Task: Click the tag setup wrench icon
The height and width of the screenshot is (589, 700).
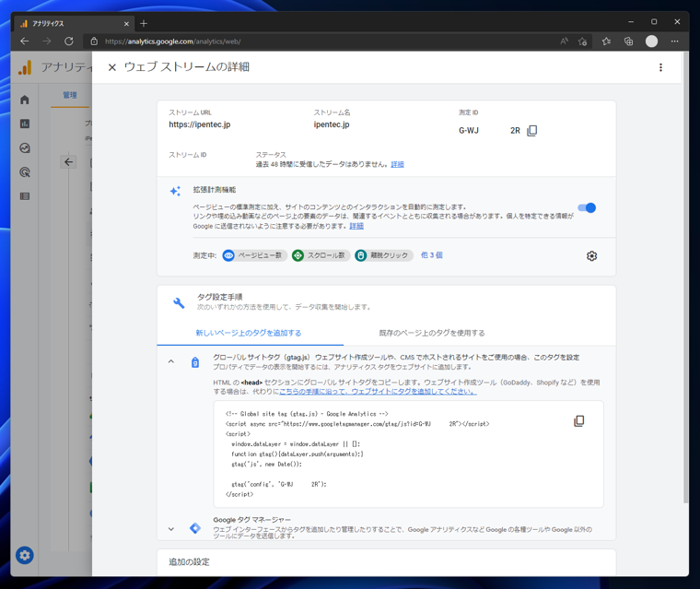Action: pyautogui.click(x=179, y=303)
